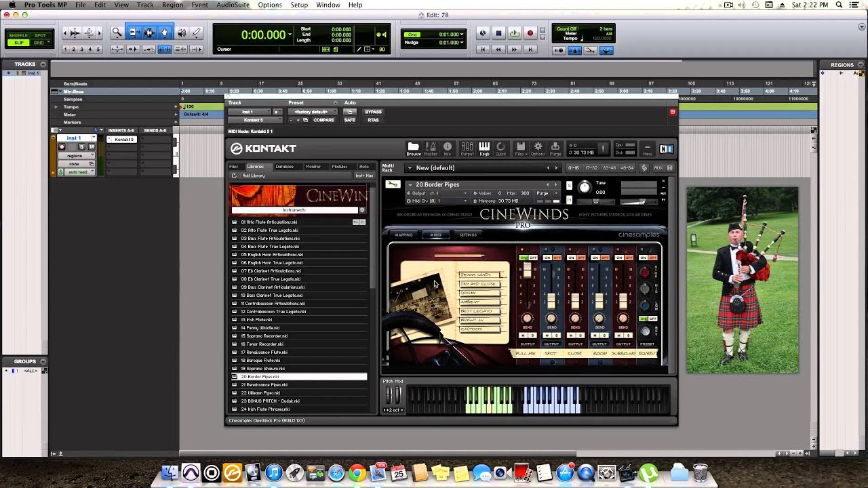The width and height of the screenshot is (868, 488).
Task: Open Finder from the Dock
Action: pyautogui.click(x=170, y=473)
